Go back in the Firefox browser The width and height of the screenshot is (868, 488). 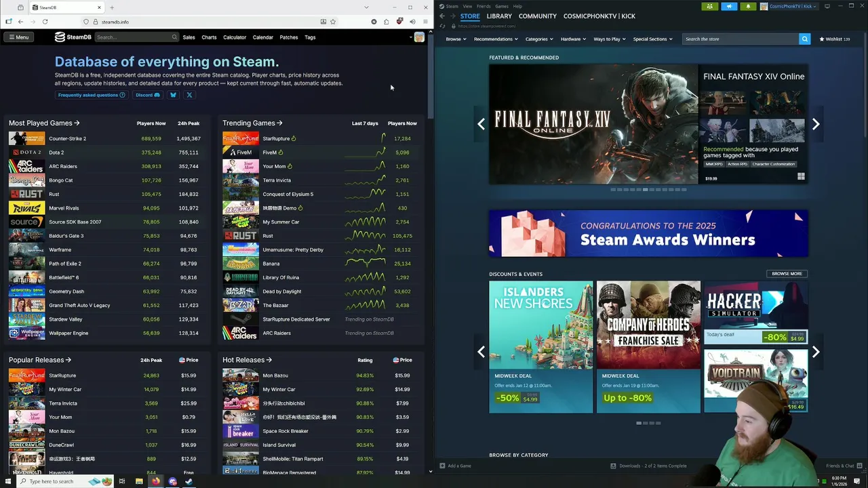point(20,22)
